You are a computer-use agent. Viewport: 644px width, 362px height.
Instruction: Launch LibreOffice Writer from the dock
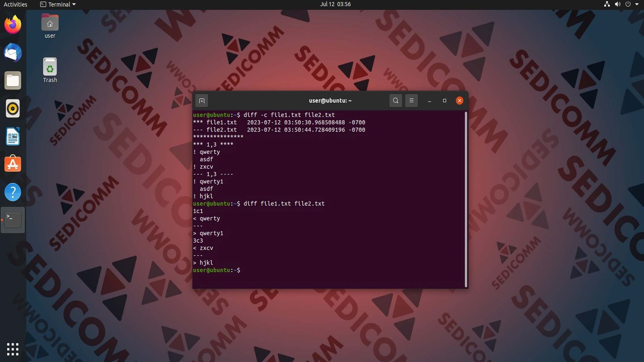point(13,136)
